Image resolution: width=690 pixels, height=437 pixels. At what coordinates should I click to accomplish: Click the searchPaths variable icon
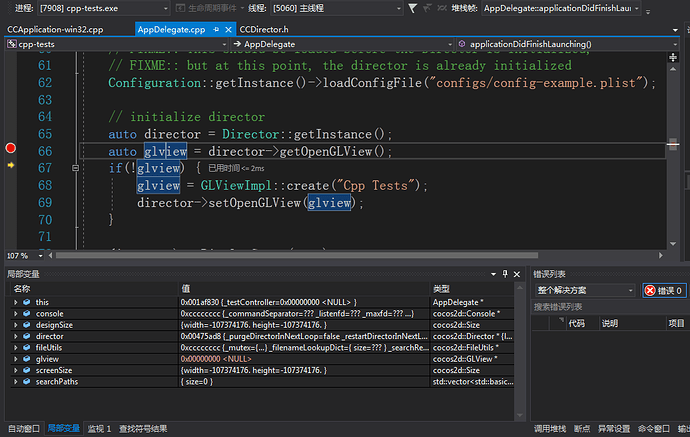pos(26,380)
